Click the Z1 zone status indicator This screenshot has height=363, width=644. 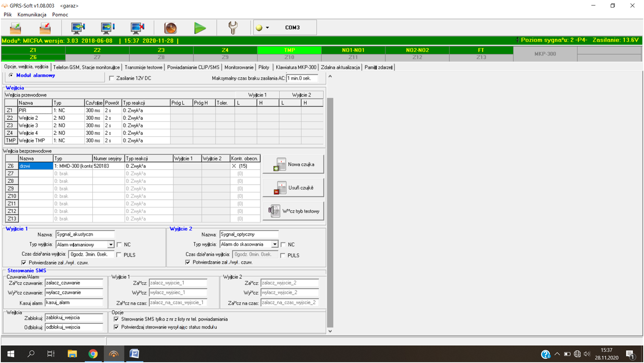coord(33,50)
